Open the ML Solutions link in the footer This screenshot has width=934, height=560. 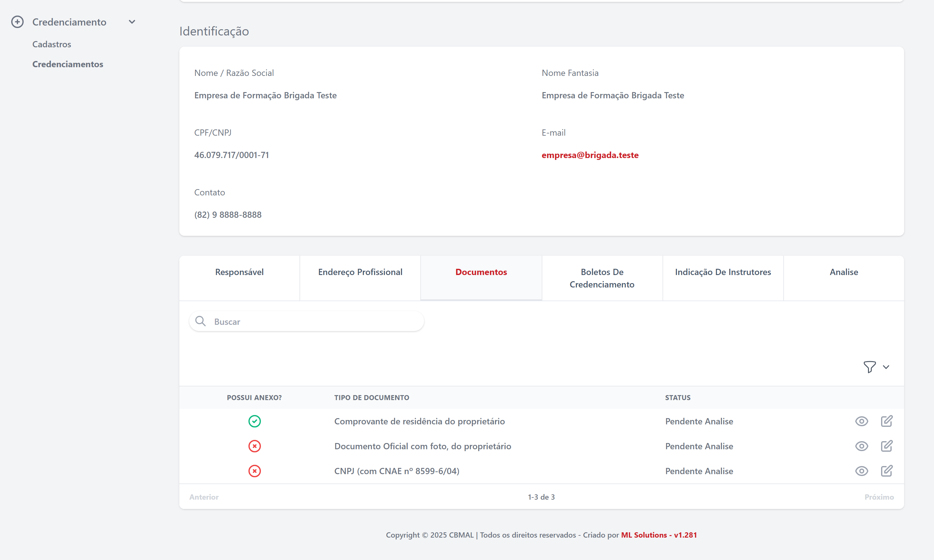659,535
